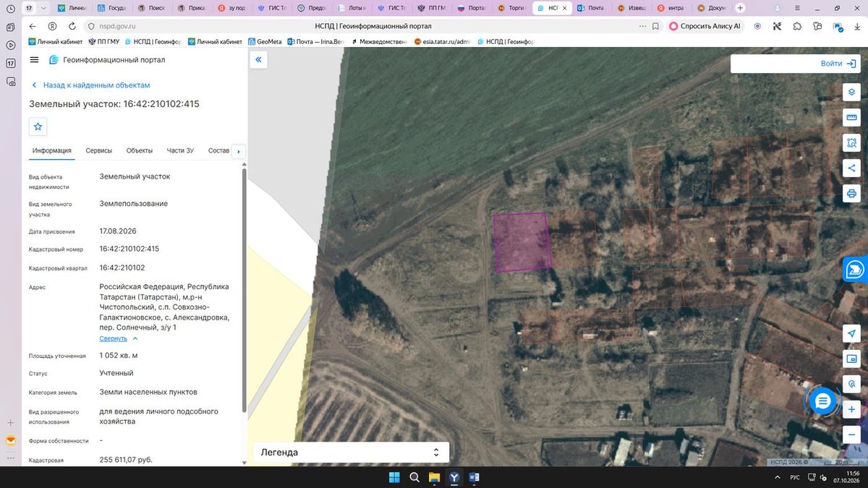The image size is (868, 488).
Task: Center the map on my location
Action: coord(851,333)
